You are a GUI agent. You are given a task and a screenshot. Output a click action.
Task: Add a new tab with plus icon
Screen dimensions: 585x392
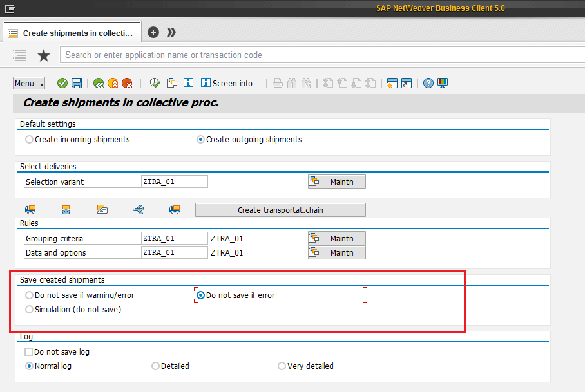click(x=153, y=32)
